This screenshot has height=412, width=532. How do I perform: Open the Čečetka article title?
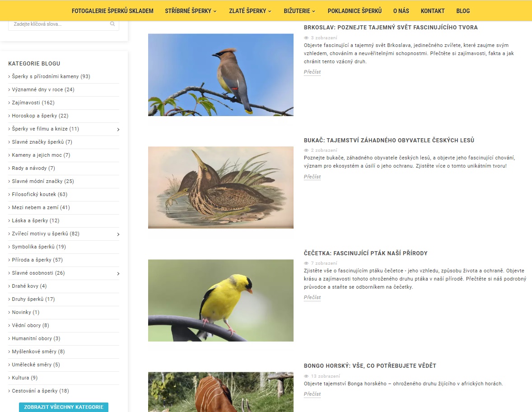coord(365,253)
